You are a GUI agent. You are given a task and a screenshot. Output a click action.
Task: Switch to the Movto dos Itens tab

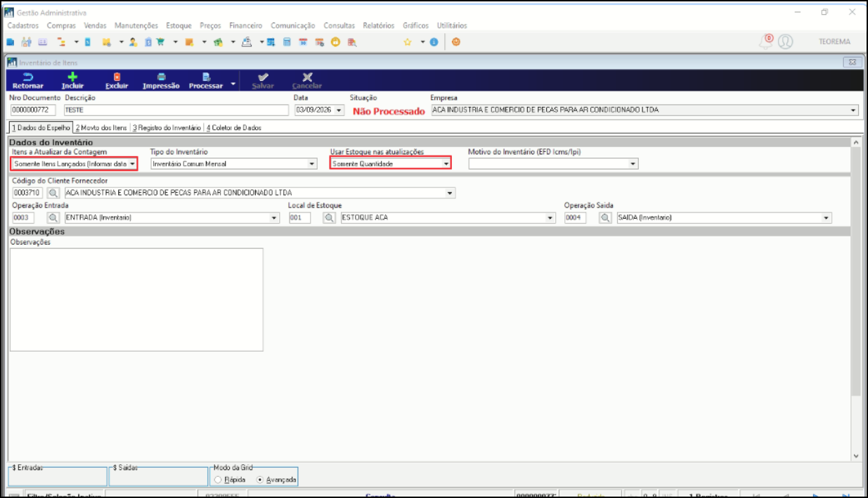(101, 128)
